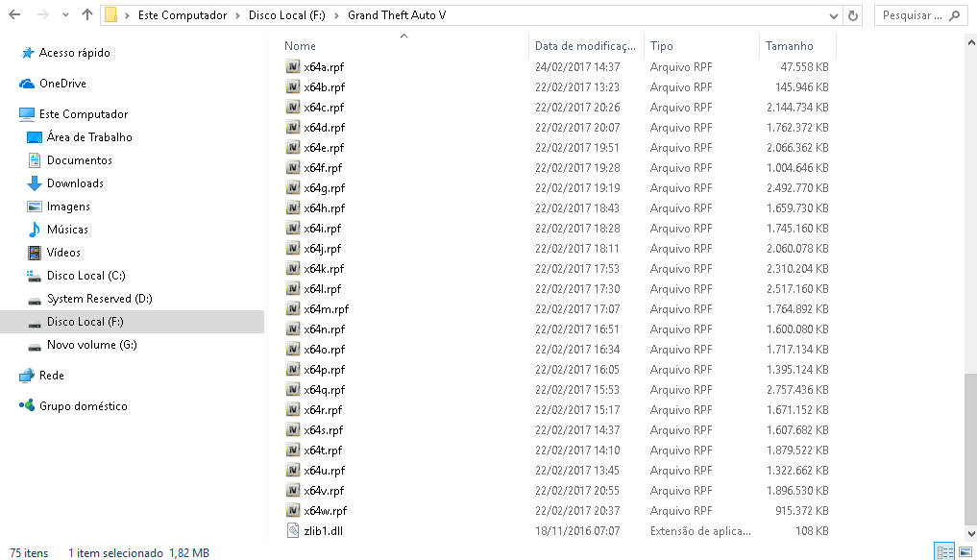The height and width of the screenshot is (560, 977).
Task: Open Acesso rápido in navigation pane
Action: pos(74,53)
